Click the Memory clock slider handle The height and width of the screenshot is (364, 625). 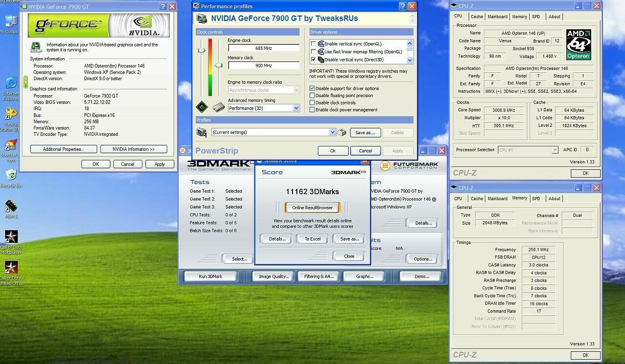click(x=219, y=65)
